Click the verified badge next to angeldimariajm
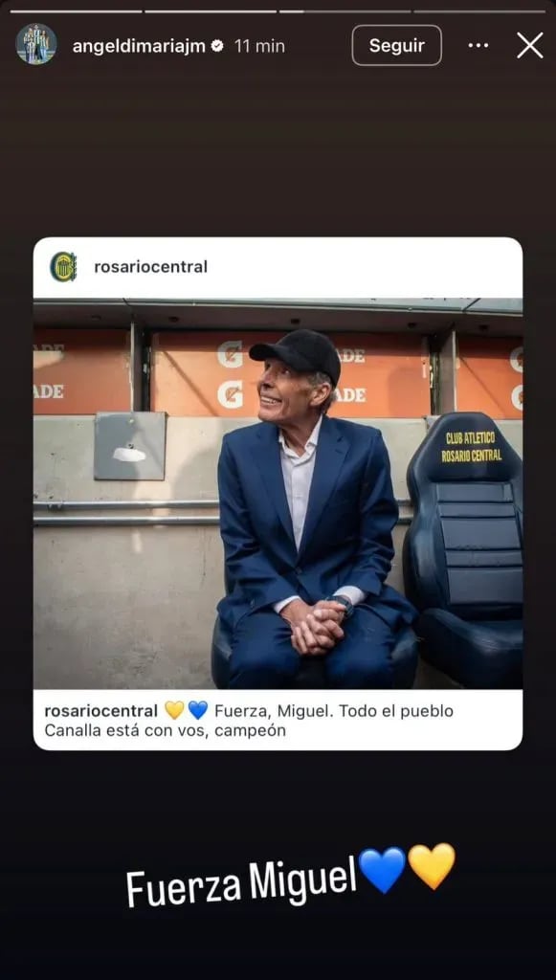The image size is (556, 980). tap(217, 46)
